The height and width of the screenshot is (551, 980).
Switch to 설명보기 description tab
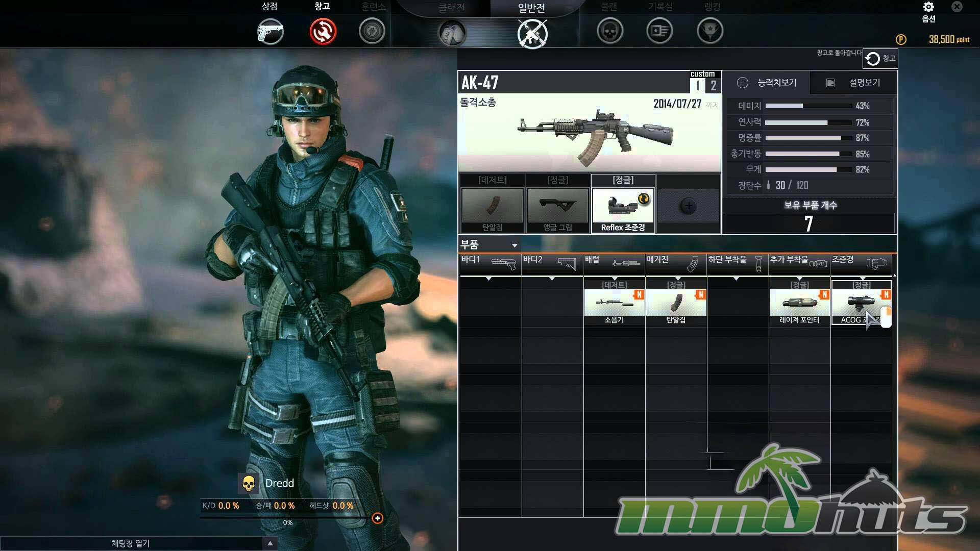point(855,83)
